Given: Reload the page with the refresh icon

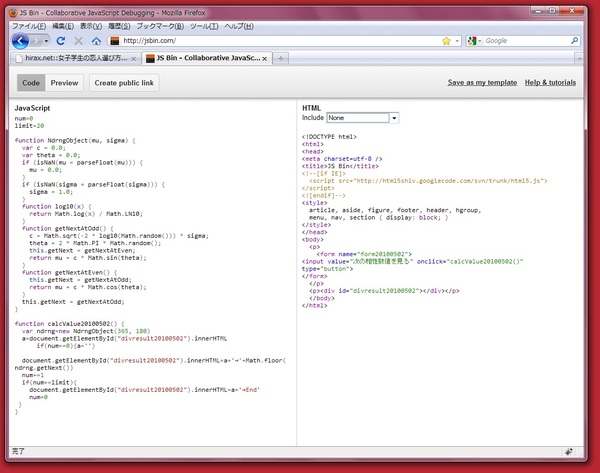Looking at the screenshot, I should tap(61, 41).
